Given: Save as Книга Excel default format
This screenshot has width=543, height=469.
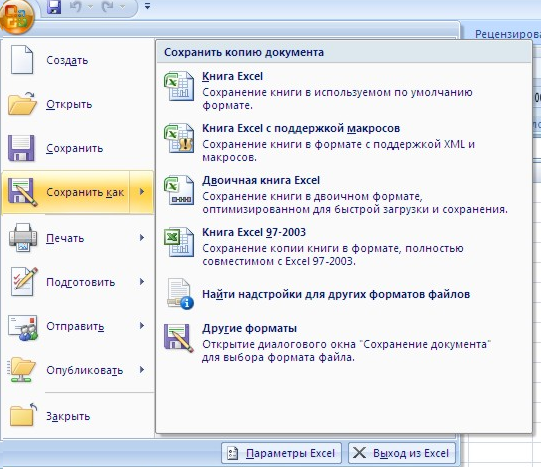Looking at the screenshot, I should click(x=344, y=90).
